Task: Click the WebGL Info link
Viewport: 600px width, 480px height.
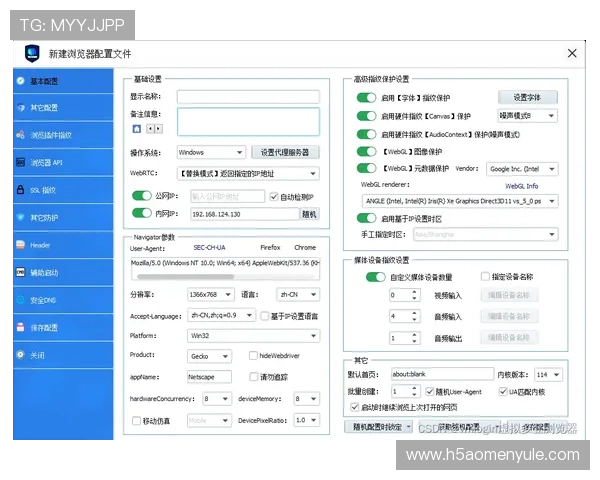Action: coord(522,186)
